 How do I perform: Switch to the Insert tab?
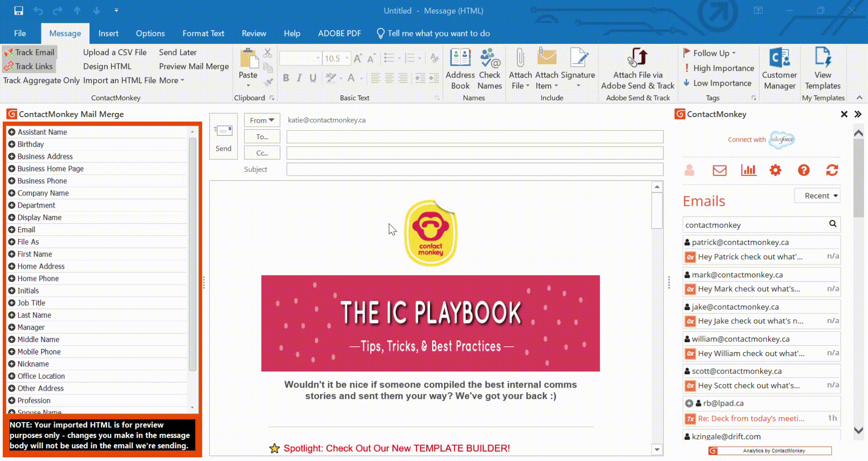tap(108, 33)
